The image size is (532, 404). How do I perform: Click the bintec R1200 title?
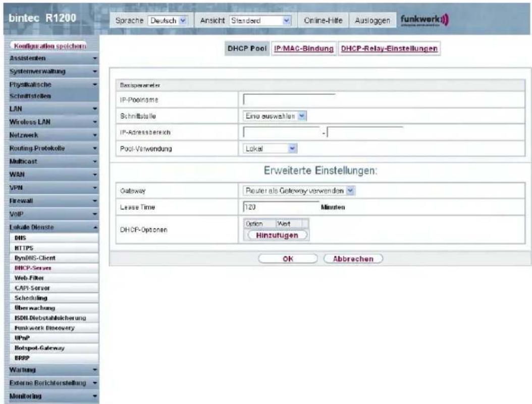click(42, 18)
